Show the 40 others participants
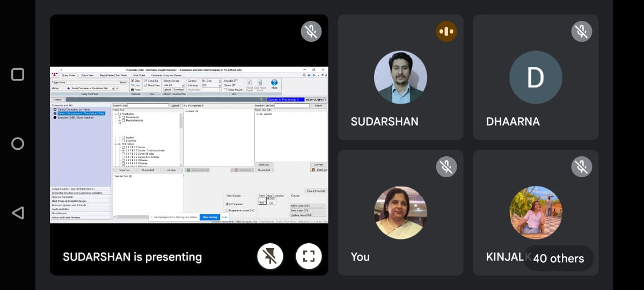Image resolution: width=644 pixels, height=290 pixels. pyautogui.click(x=558, y=258)
